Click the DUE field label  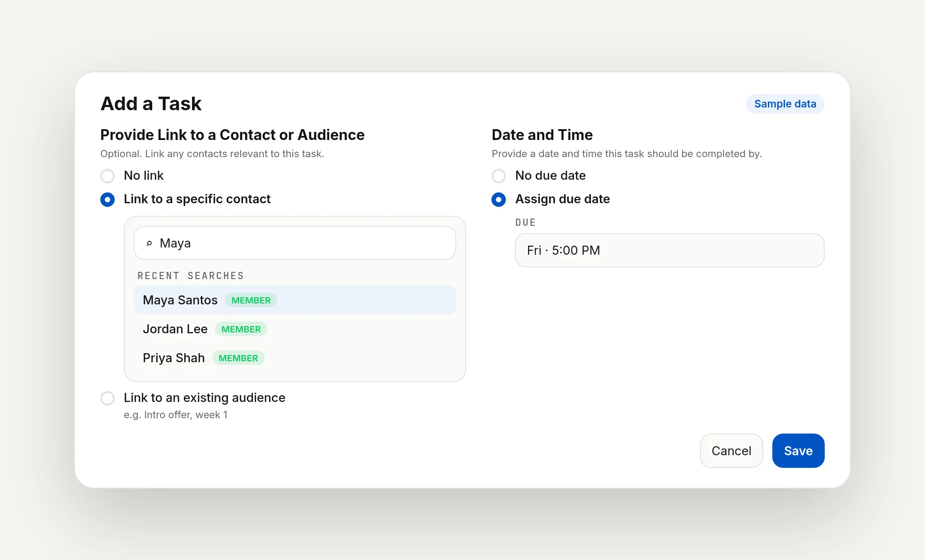click(x=525, y=222)
